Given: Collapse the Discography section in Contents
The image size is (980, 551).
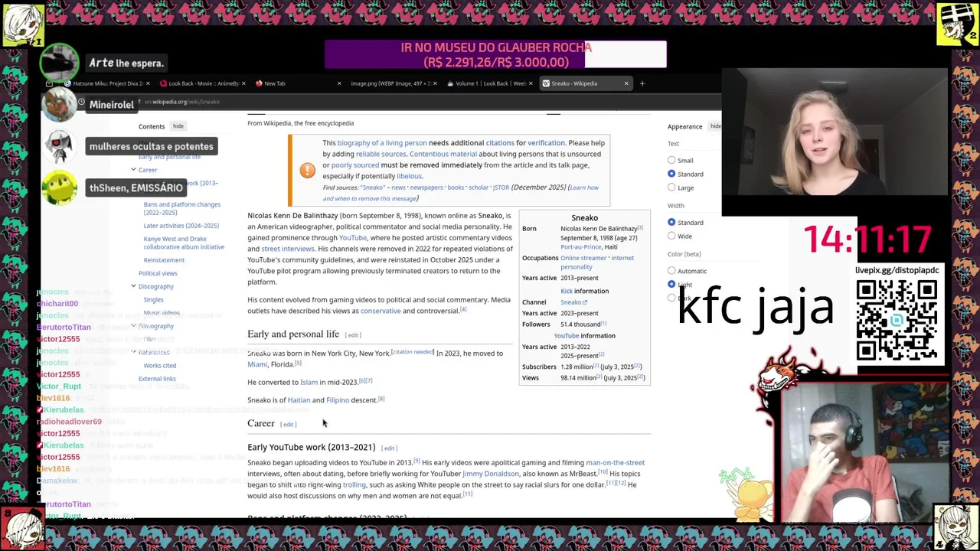Looking at the screenshot, I should [x=133, y=286].
